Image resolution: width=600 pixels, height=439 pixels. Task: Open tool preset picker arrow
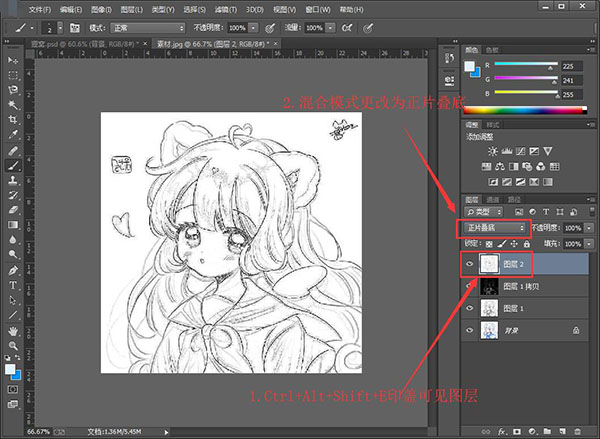point(32,28)
